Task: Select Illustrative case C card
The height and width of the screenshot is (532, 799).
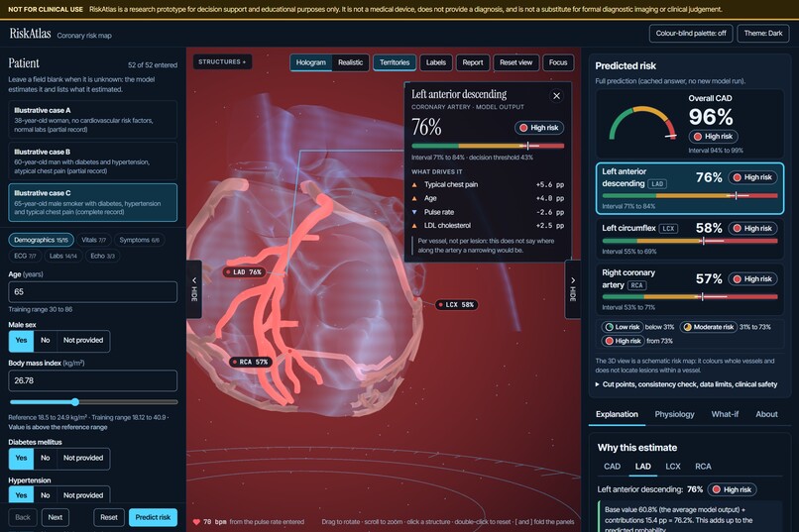Action: pos(93,203)
